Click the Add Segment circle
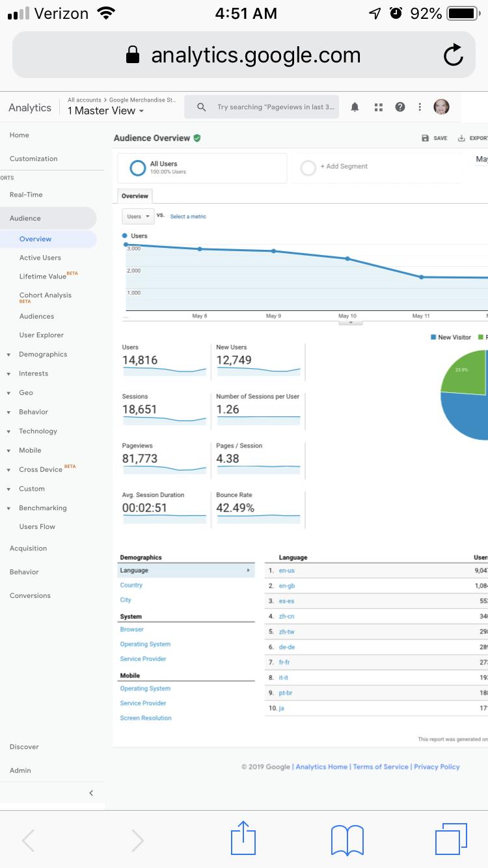The height and width of the screenshot is (868, 488). coord(308,168)
